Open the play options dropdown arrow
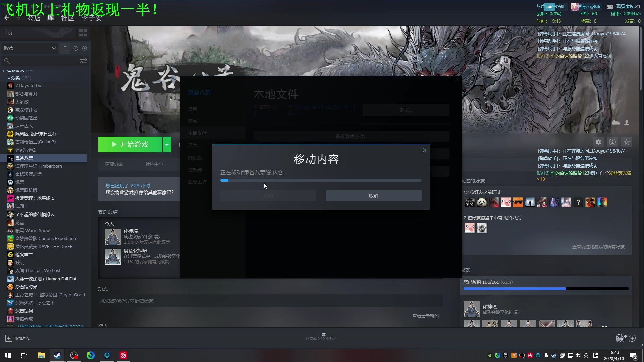644x362 pixels. click(x=167, y=144)
